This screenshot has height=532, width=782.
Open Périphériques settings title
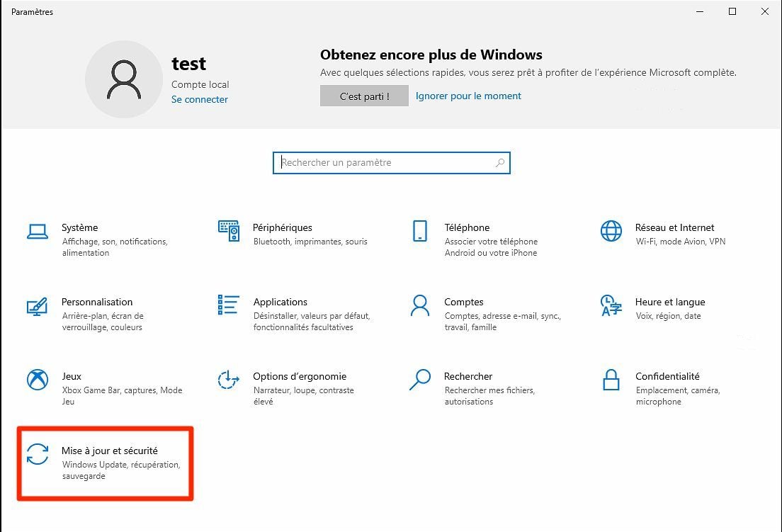283,227
